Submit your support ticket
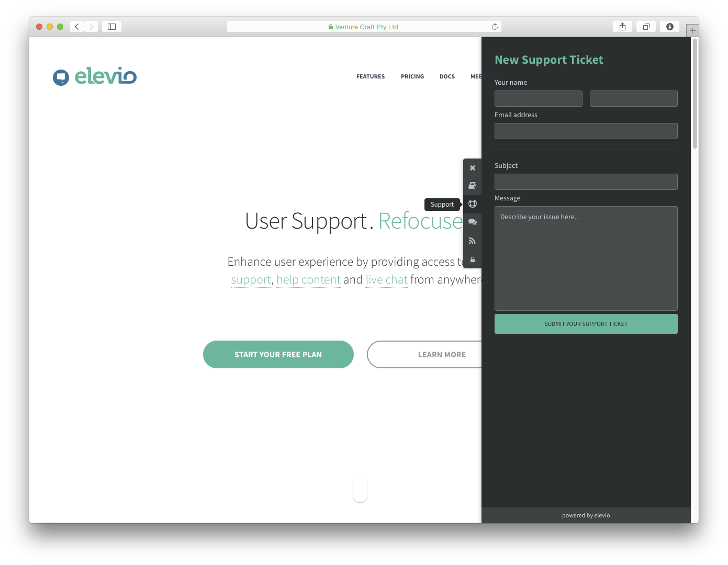The width and height of the screenshot is (728, 565). click(586, 324)
